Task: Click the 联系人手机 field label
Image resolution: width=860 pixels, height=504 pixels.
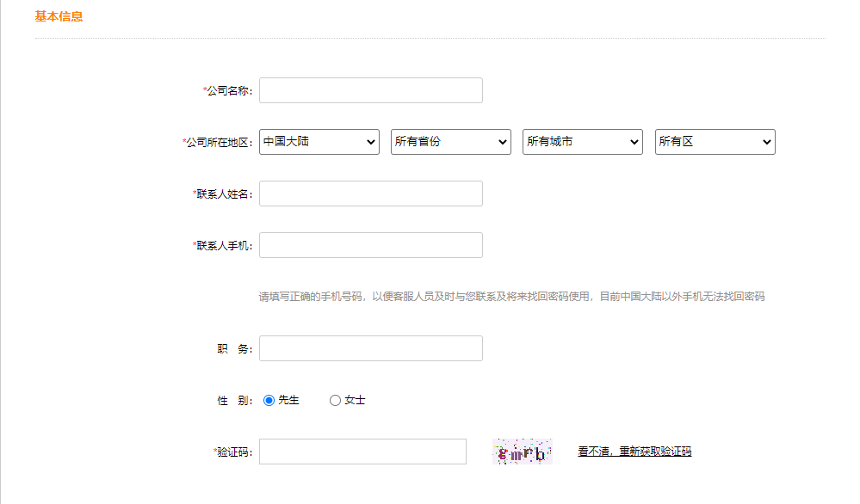Action: (224, 246)
